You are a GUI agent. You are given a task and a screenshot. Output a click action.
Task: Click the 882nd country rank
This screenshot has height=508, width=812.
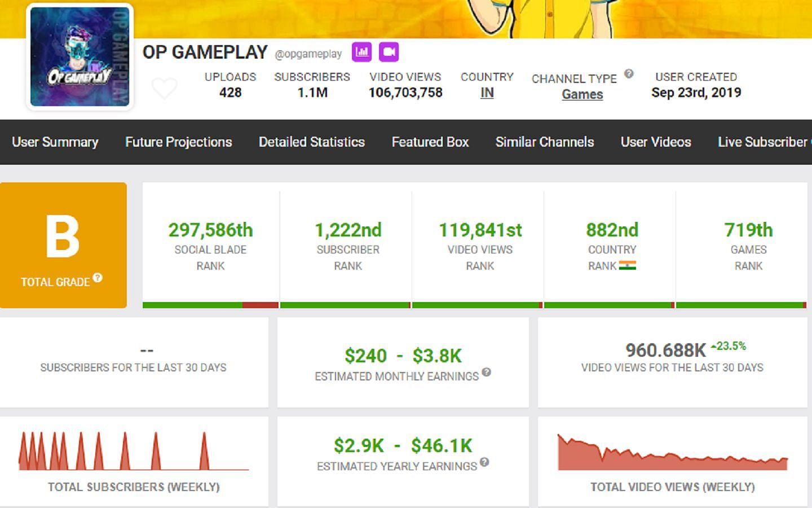click(x=612, y=230)
